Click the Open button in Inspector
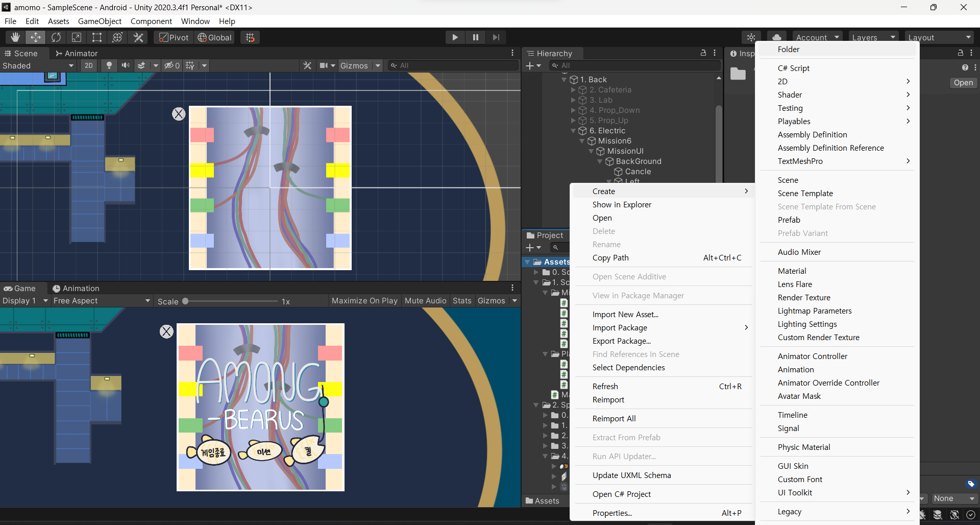The width and height of the screenshot is (980, 525). point(963,83)
